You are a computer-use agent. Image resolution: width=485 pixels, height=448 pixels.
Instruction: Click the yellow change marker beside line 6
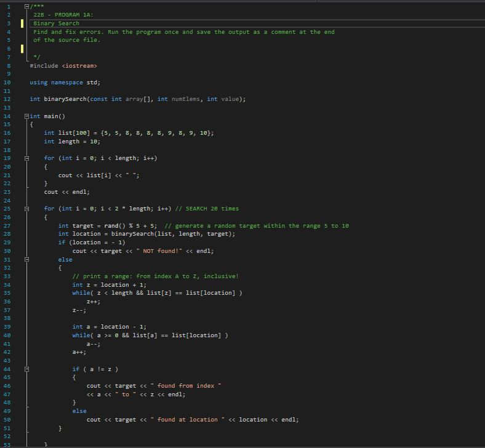tap(22, 49)
